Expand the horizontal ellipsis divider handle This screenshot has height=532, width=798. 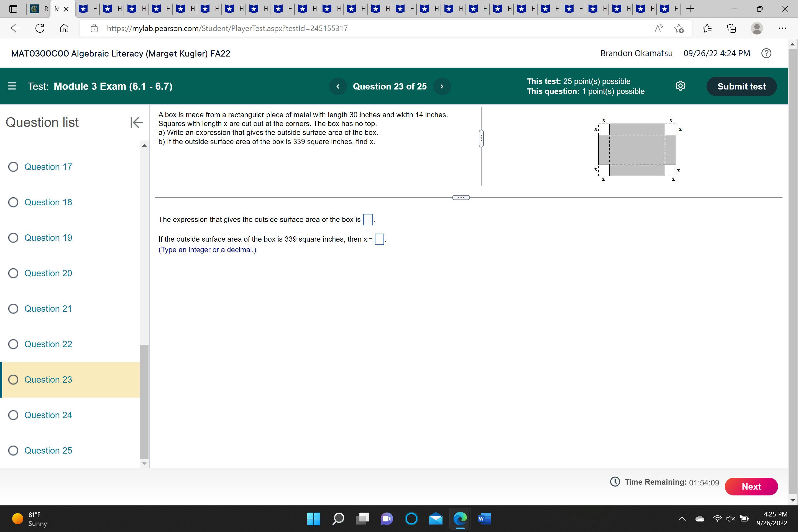click(461, 198)
